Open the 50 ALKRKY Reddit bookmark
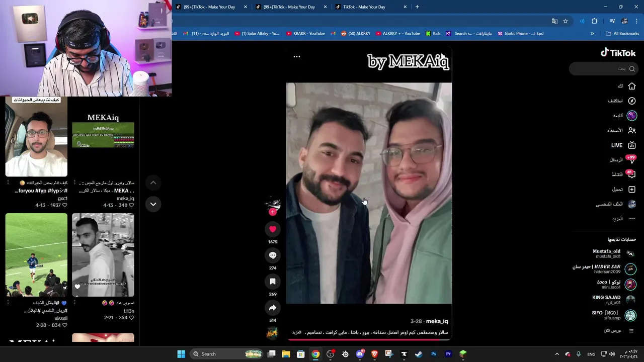This screenshot has height=362, width=644. tap(356, 34)
